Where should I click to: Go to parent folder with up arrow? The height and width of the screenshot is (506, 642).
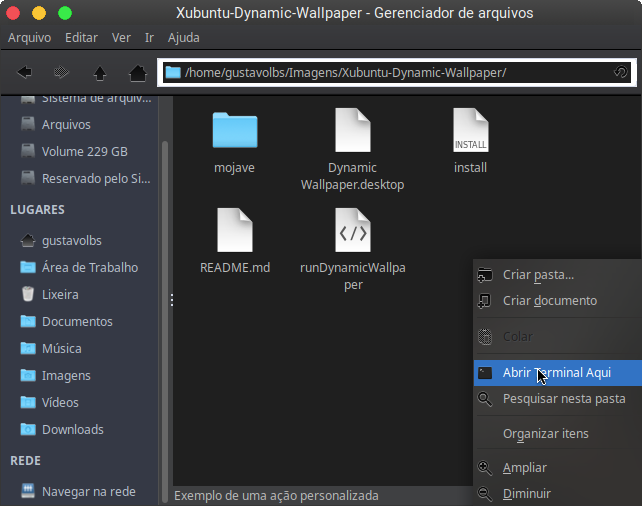coord(100,74)
